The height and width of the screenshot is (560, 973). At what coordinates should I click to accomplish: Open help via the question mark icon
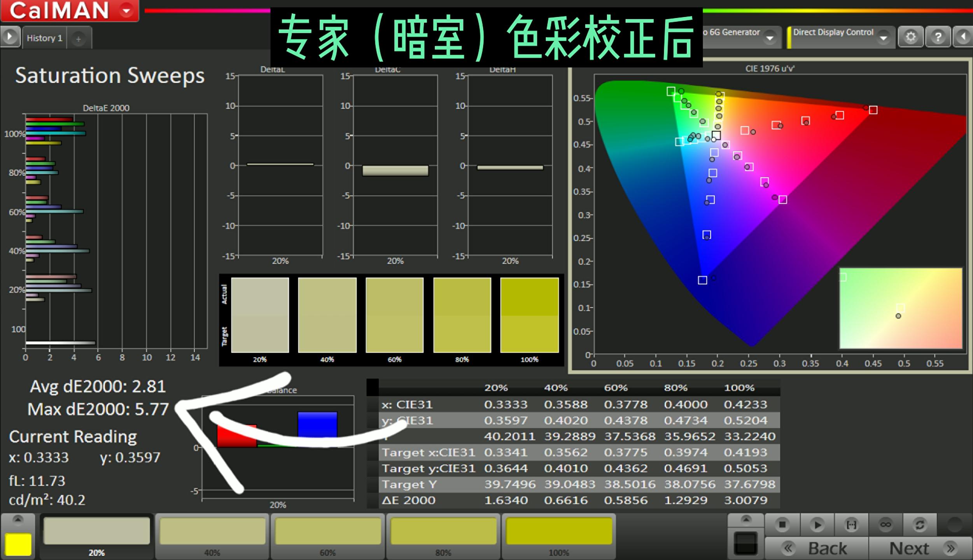coord(938,37)
